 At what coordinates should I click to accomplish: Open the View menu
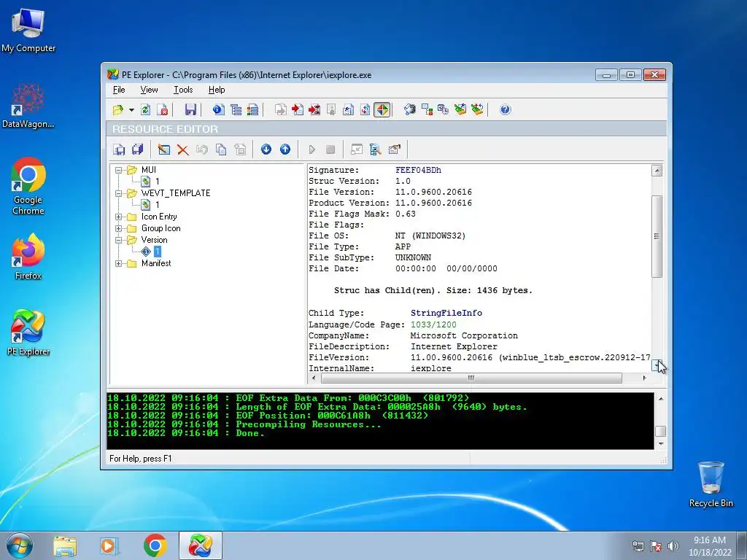pos(149,90)
